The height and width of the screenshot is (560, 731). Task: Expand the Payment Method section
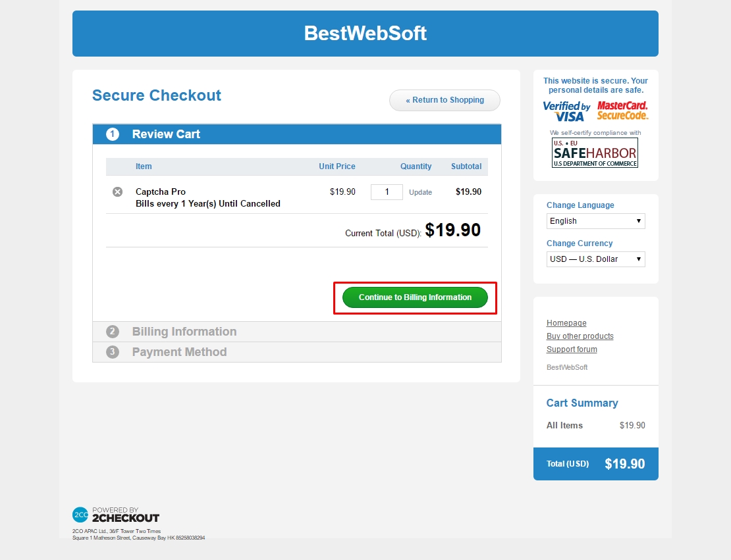pos(297,352)
